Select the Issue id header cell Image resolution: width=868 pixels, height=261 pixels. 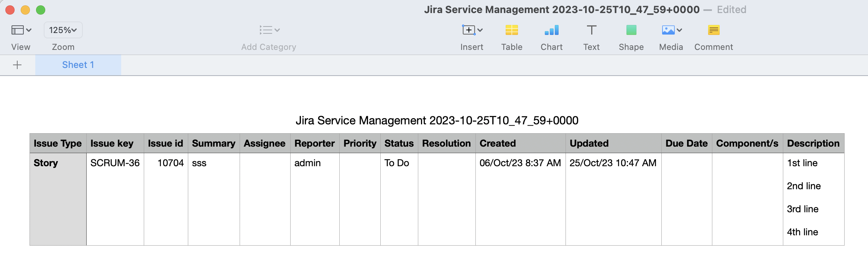(166, 143)
